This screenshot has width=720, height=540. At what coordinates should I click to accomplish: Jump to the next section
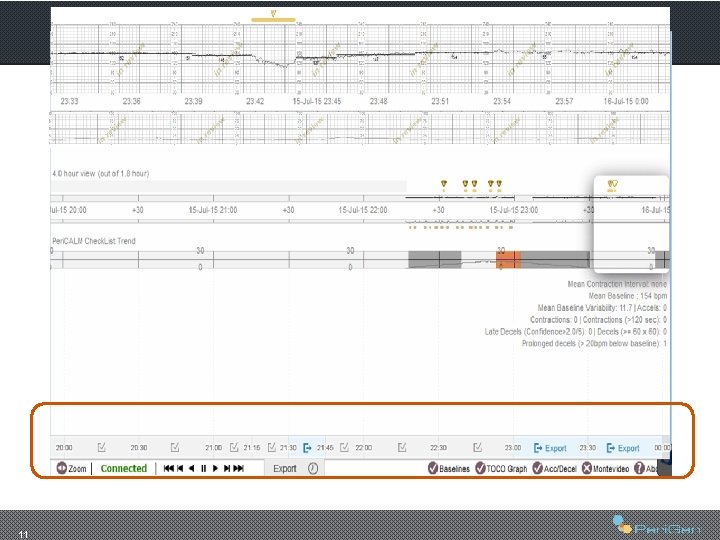click(227, 468)
